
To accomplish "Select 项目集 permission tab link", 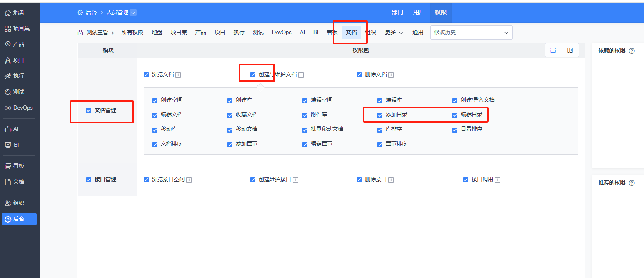I will tap(179, 33).
